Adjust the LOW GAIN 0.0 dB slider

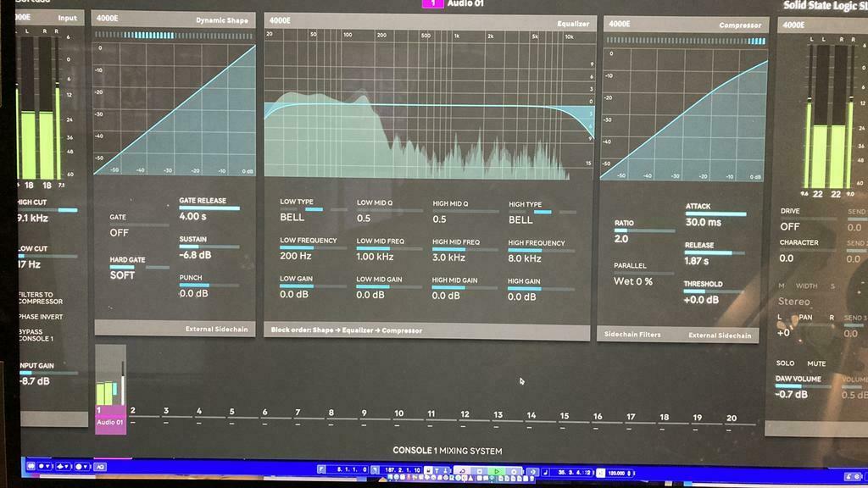pos(313,286)
